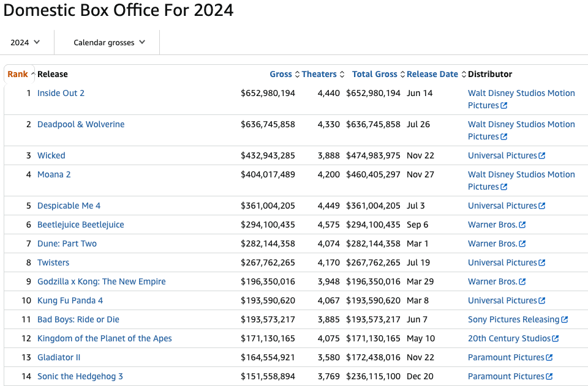This screenshot has width=588, height=386.
Task: Sort by Release Date column header
Action: pyautogui.click(x=432, y=74)
